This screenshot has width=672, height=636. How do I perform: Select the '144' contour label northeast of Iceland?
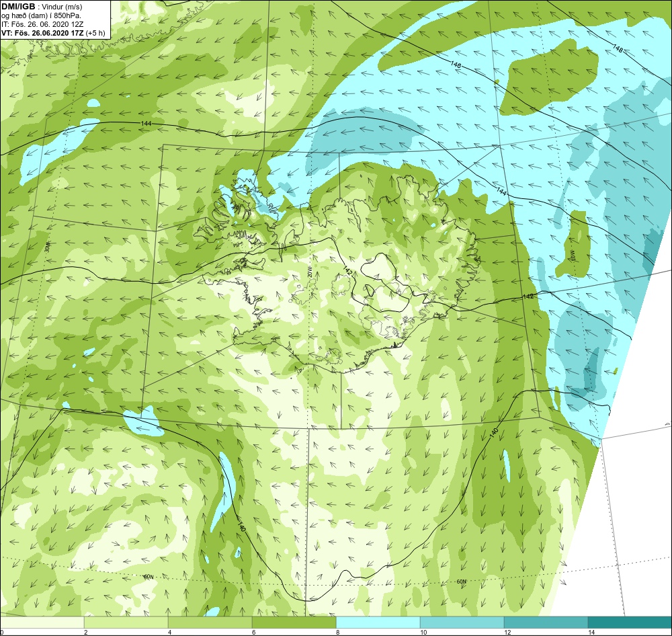click(x=501, y=192)
